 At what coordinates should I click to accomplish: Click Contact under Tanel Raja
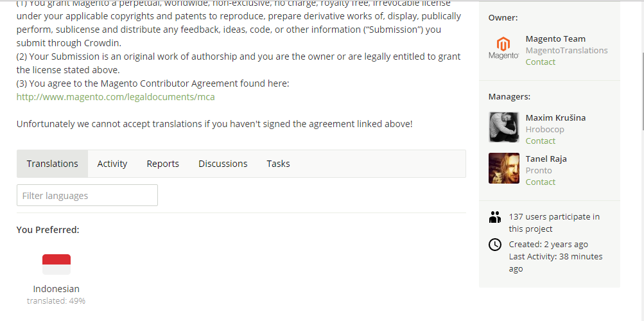point(540,182)
